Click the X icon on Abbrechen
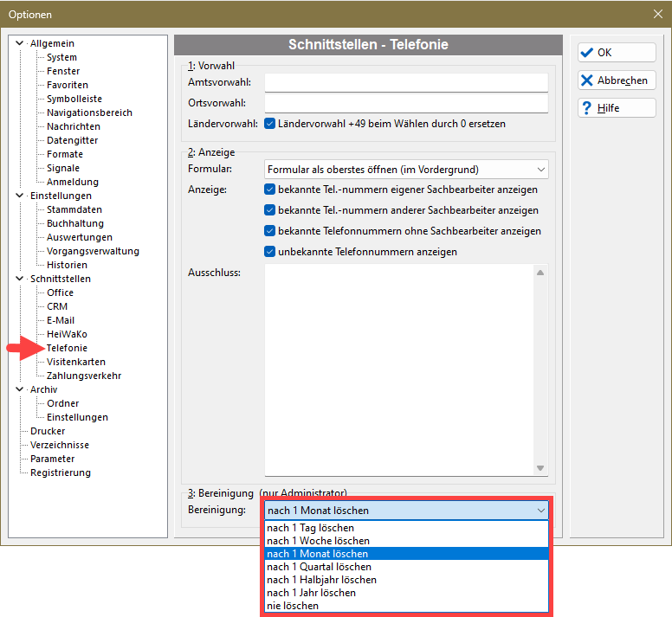 (x=587, y=80)
